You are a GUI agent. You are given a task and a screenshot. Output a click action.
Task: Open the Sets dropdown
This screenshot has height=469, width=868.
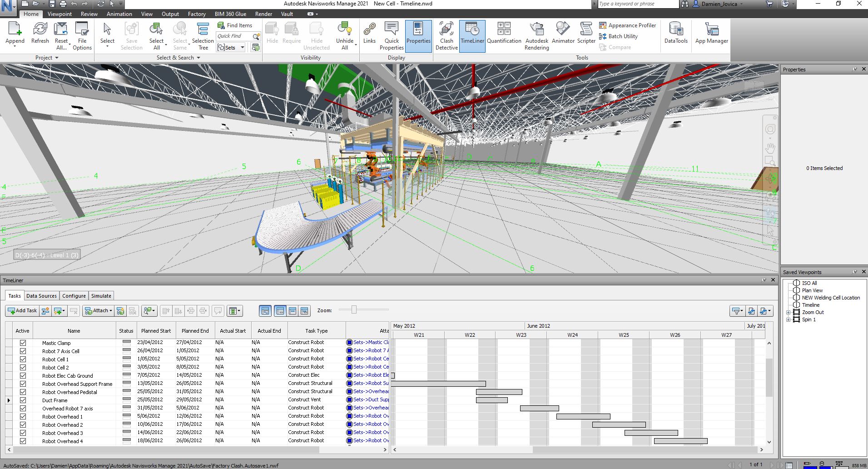click(x=242, y=47)
